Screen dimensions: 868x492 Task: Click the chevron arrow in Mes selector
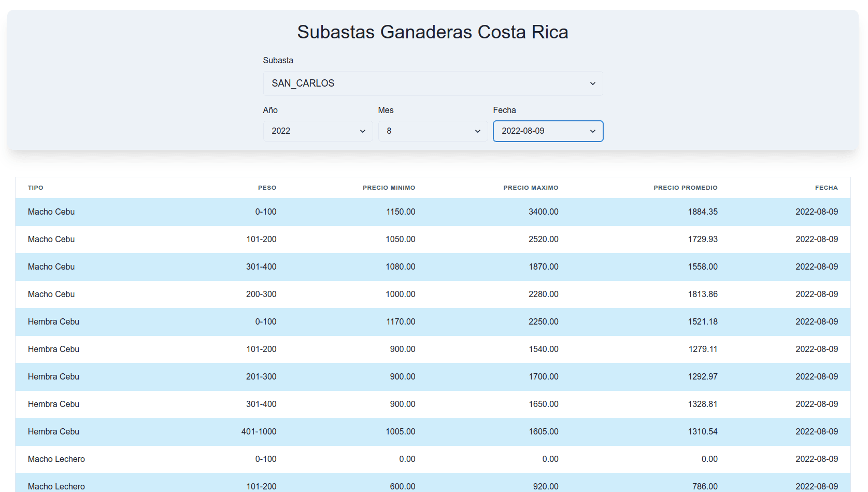[x=478, y=131]
